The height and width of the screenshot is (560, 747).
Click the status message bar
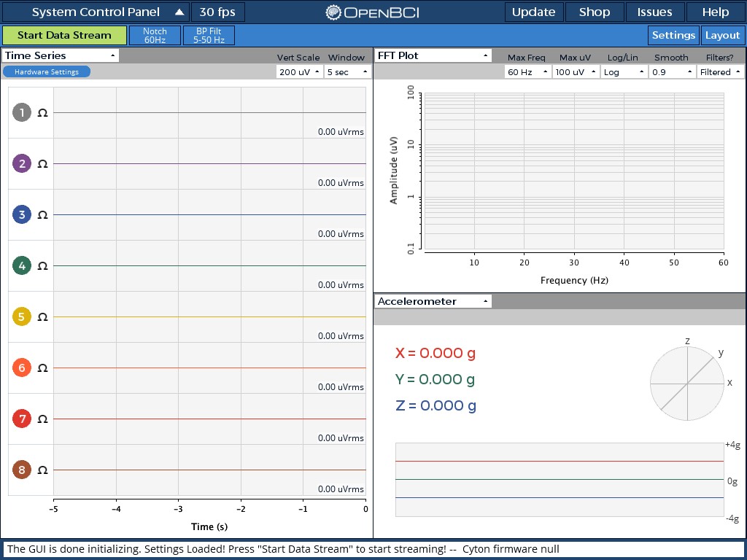click(373, 549)
